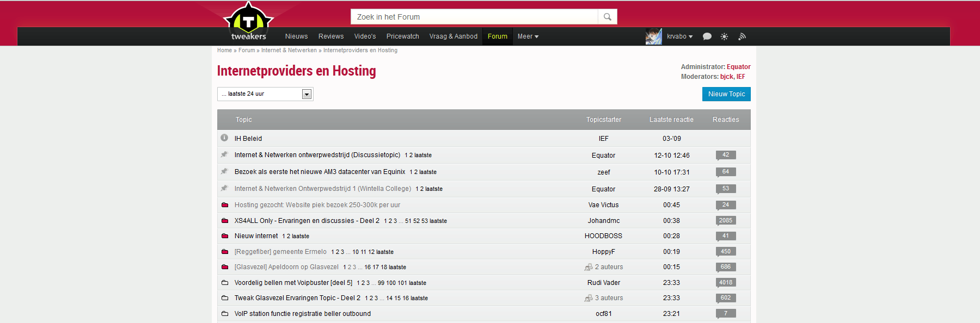Go to Internet & Netwerken breadcrumb
This screenshot has height=323, width=980.
point(289,50)
